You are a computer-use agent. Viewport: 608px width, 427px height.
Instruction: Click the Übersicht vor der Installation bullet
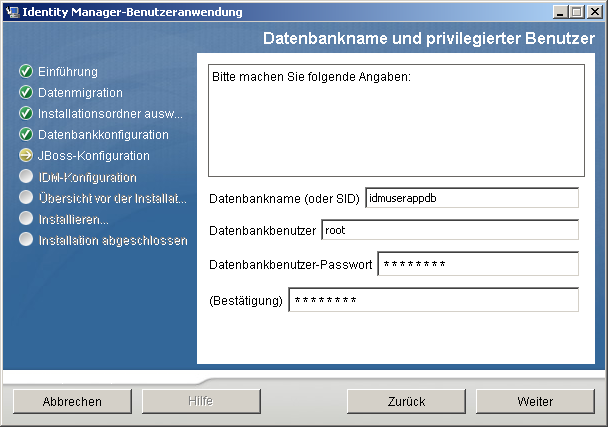coord(26,198)
